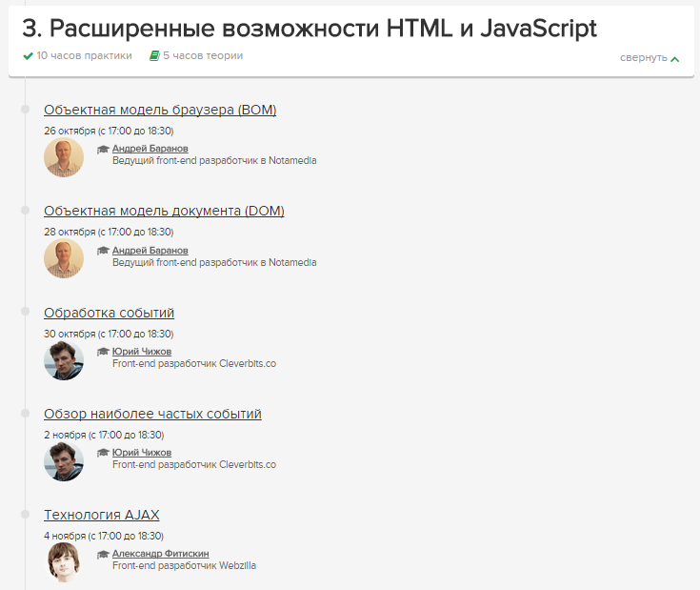This screenshot has width=700, height=590.
Task: Open 'Обзор наиболее частых событий' lesson
Action: point(152,414)
